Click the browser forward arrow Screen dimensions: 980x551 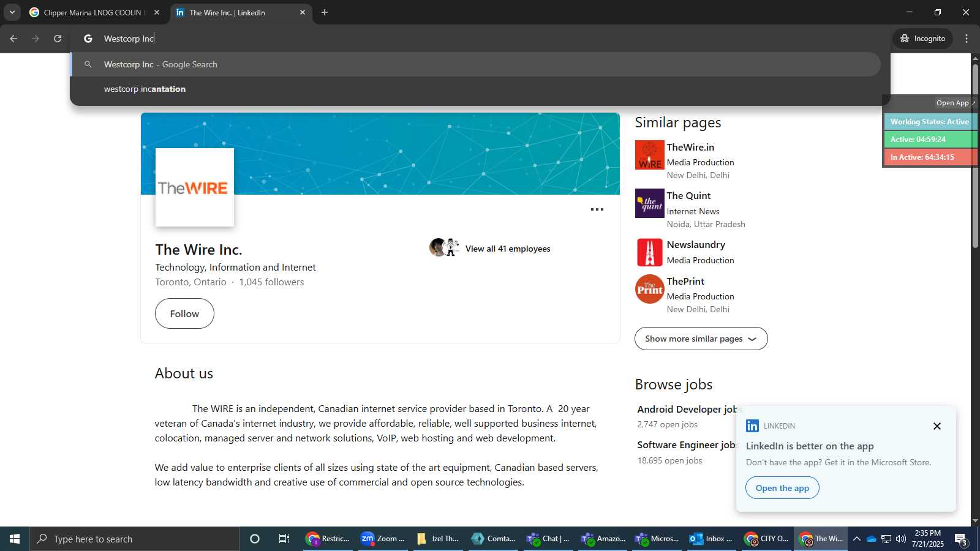[x=36, y=39]
